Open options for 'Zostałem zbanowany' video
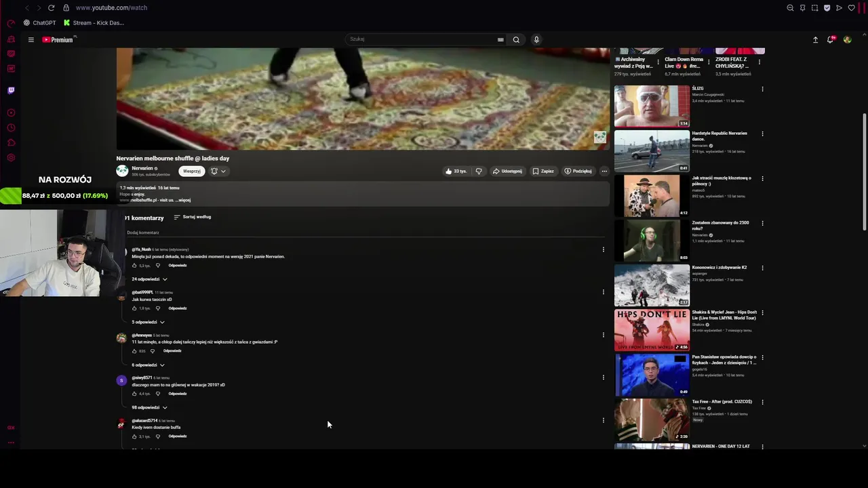The height and width of the screenshot is (488, 868). pos(762,224)
